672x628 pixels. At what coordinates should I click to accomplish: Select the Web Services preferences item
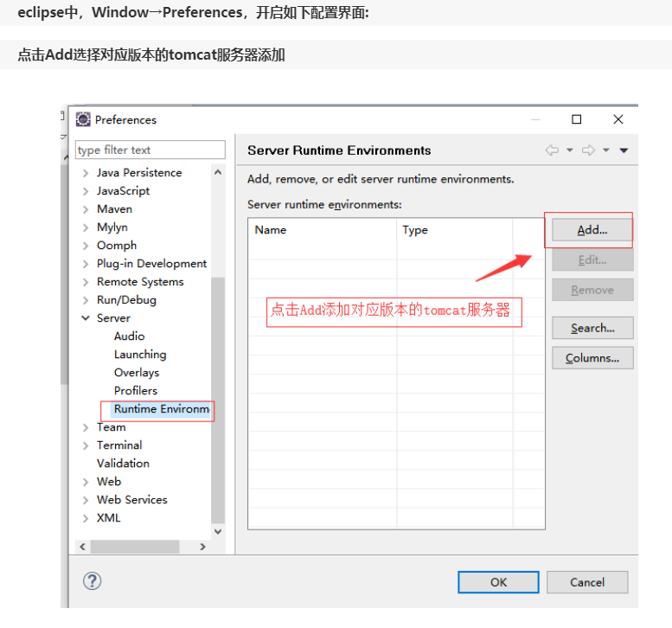[132, 500]
